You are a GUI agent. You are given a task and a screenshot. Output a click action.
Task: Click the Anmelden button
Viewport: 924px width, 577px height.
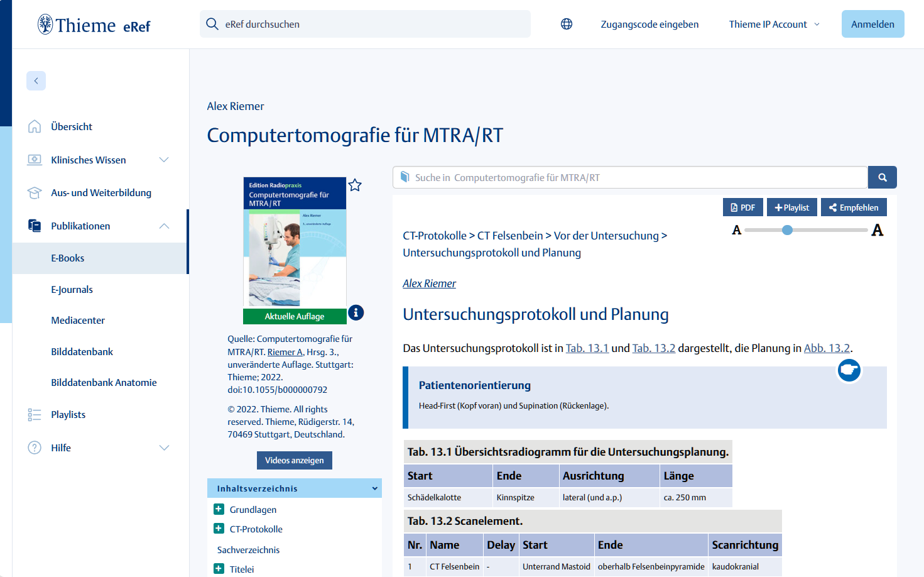click(872, 24)
